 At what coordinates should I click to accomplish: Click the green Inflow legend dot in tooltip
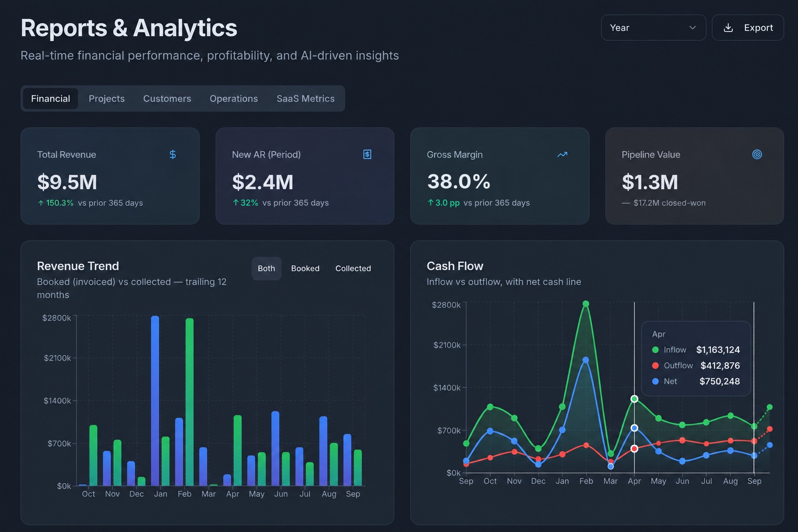656,350
